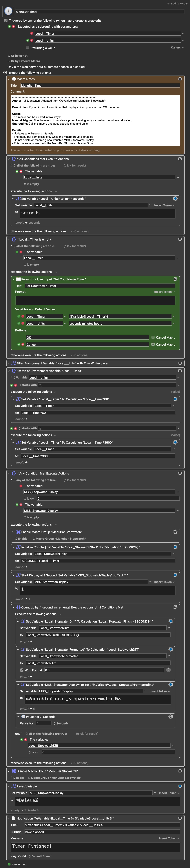Open the Callers dropdown
The height and width of the screenshot is (868, 190).
(177, 48)
